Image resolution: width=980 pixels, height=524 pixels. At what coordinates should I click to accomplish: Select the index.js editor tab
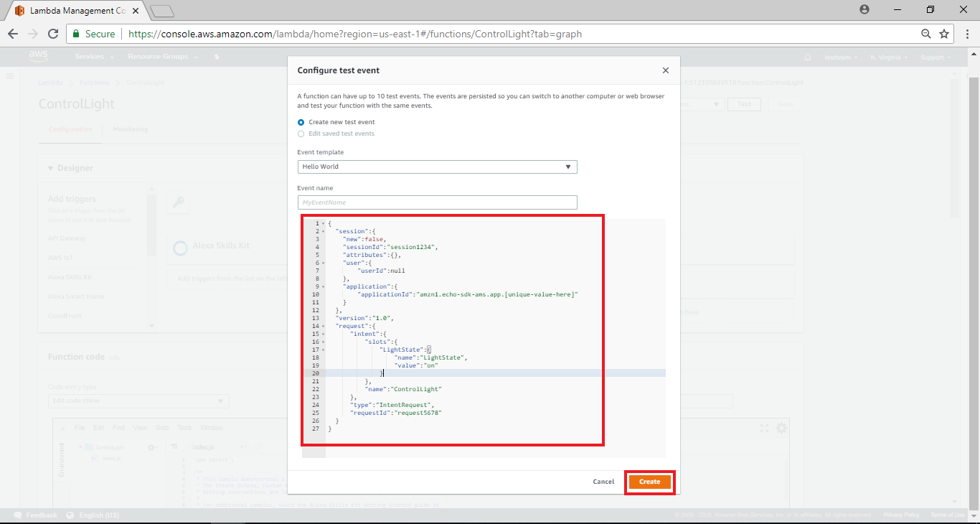click(x=203, y=447)
